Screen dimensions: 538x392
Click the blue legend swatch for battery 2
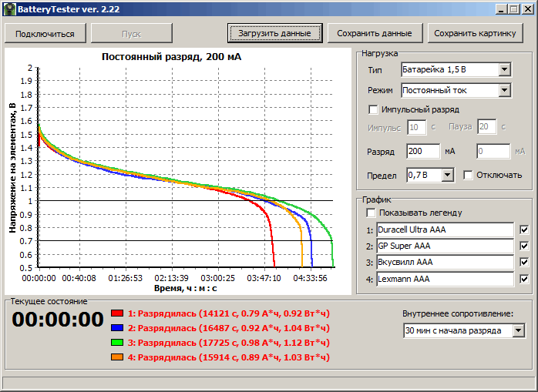(117, 328)
